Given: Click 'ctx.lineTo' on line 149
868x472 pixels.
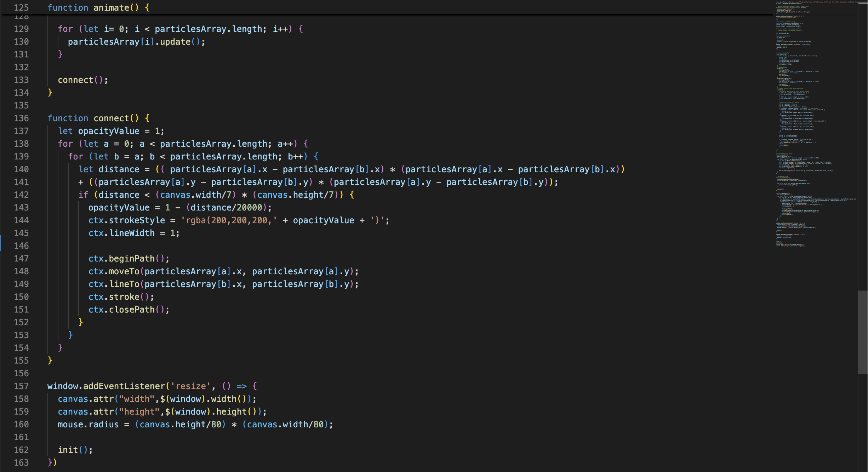Looking at the screenshot, I should 114,284.
